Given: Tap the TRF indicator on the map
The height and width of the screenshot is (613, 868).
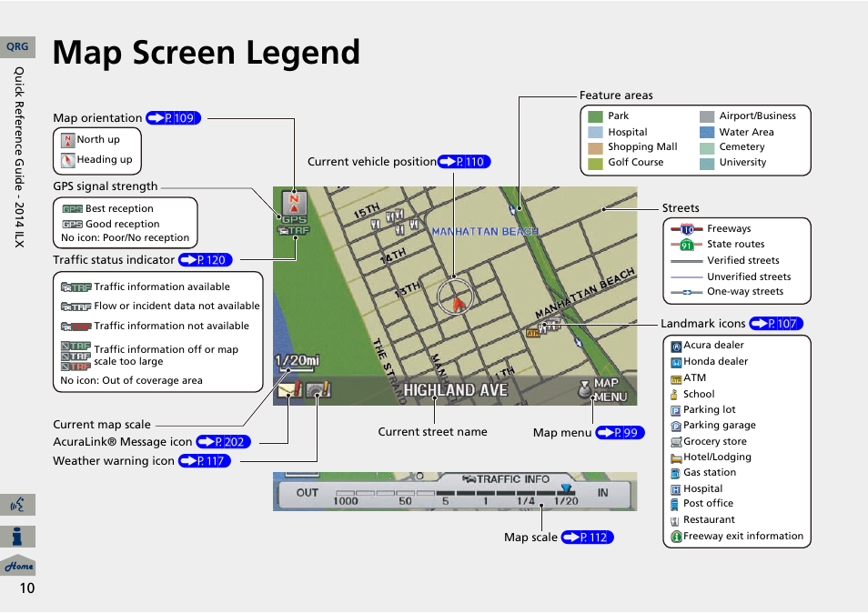Looking at the screenshot, I should [x=294, y=230].
